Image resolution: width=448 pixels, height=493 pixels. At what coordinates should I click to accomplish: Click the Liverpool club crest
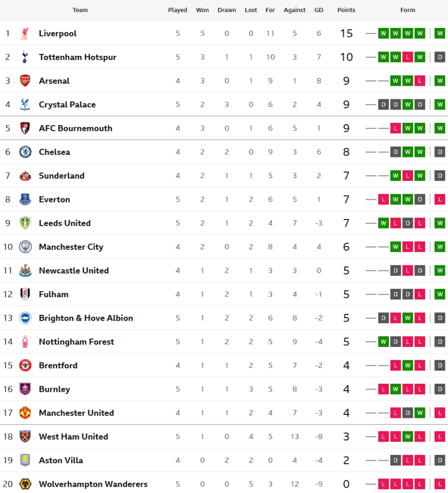[25, 33]
